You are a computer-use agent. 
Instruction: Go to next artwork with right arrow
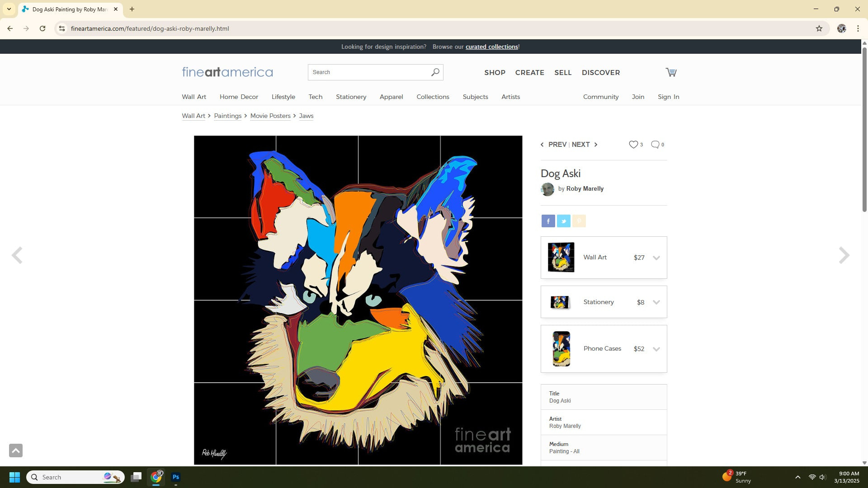tap(844, 255)
